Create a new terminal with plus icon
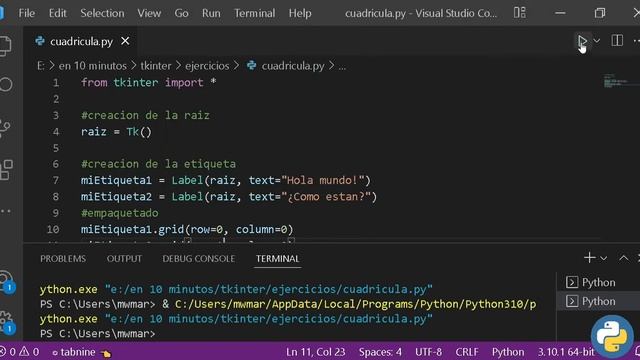The width and height of the screenshot is (640, 360). pyautogui.click(x=589, y=258)
